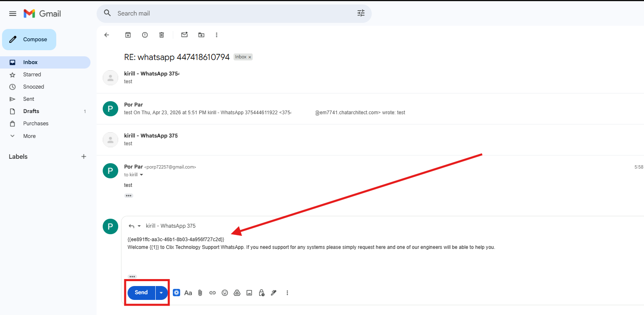The image size is (644, 315).
Task: Go to the Drafts folder
Action: [x=31, y=111]
